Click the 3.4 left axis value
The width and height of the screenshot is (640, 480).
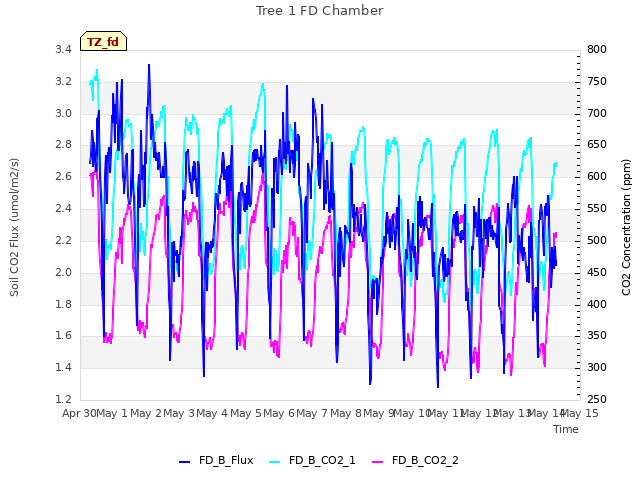point(63,49)
